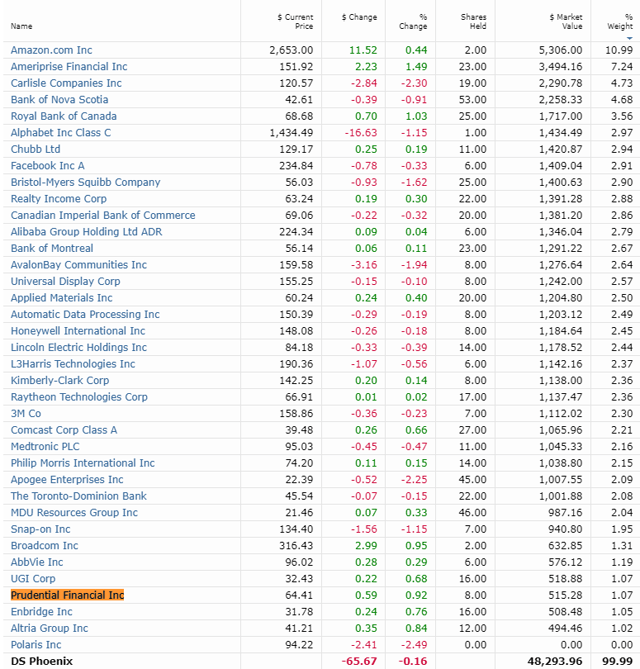640x669 pixels.
Task: Sort by $ Market Value column
Action: click(x=566, y=21)
